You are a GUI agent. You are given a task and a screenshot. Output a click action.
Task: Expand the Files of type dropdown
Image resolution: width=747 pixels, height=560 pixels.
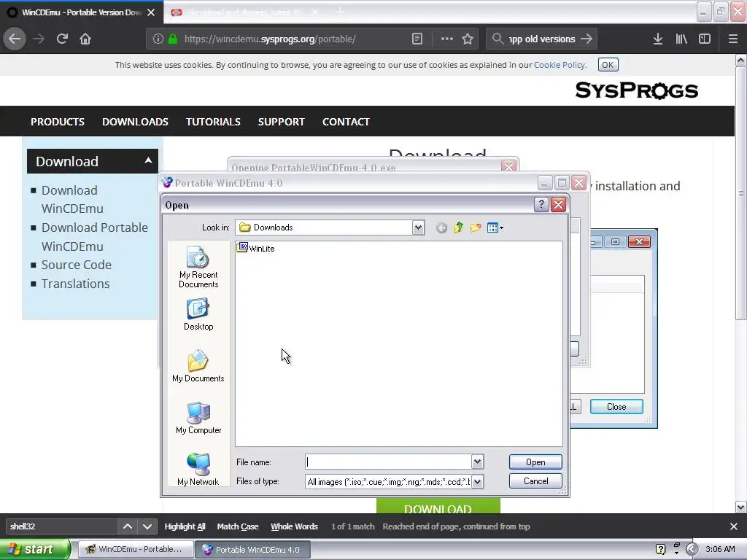pos(477,481)
